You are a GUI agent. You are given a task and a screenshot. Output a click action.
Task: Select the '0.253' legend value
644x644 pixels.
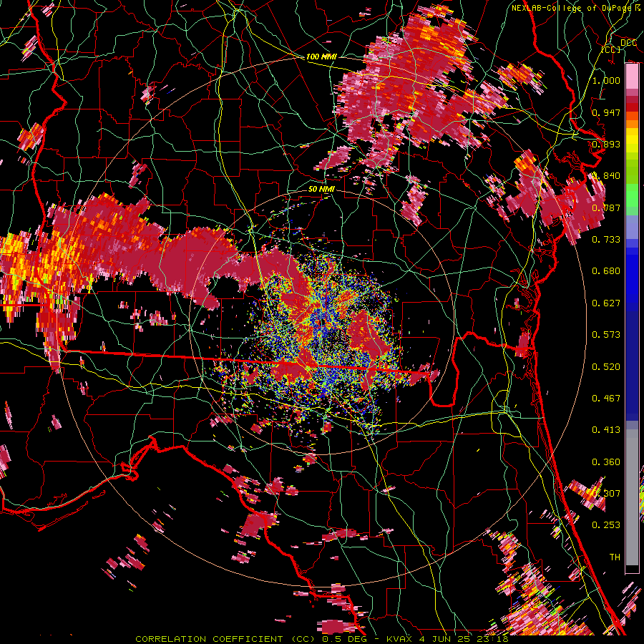tap(606, 525)
